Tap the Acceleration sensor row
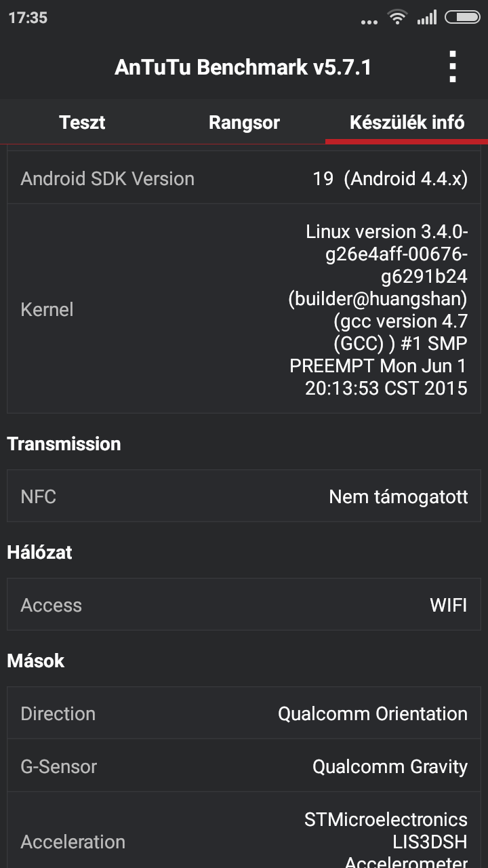Screen dimensions: 488x868 coord(244,841)
